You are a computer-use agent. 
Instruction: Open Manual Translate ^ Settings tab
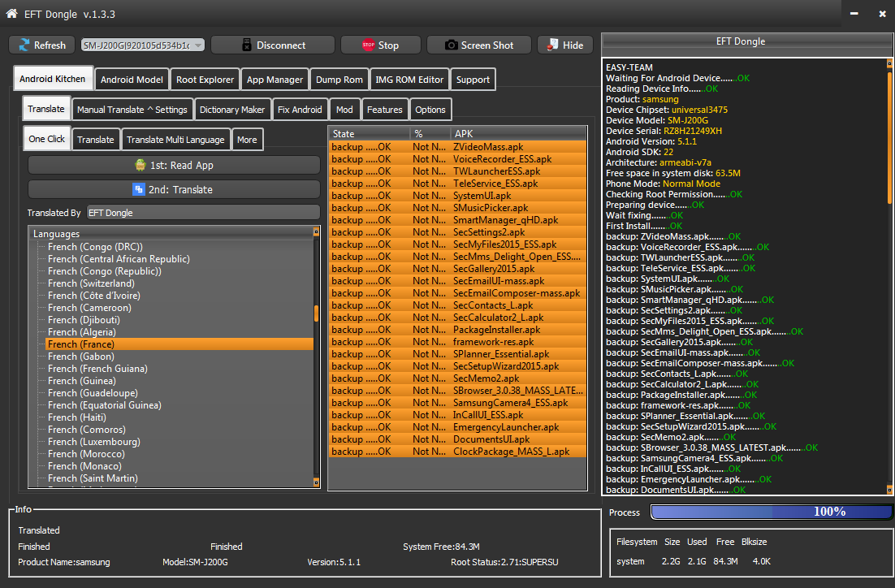click(132, 110)
